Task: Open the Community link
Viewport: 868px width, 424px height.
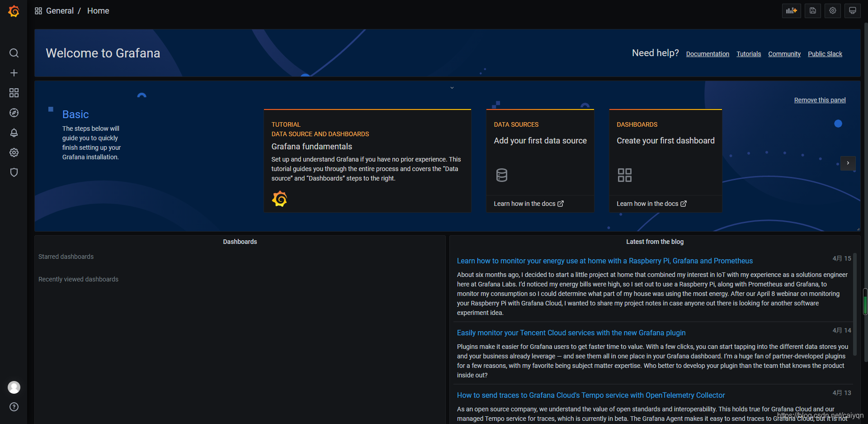Action: [x=784, y=54]
